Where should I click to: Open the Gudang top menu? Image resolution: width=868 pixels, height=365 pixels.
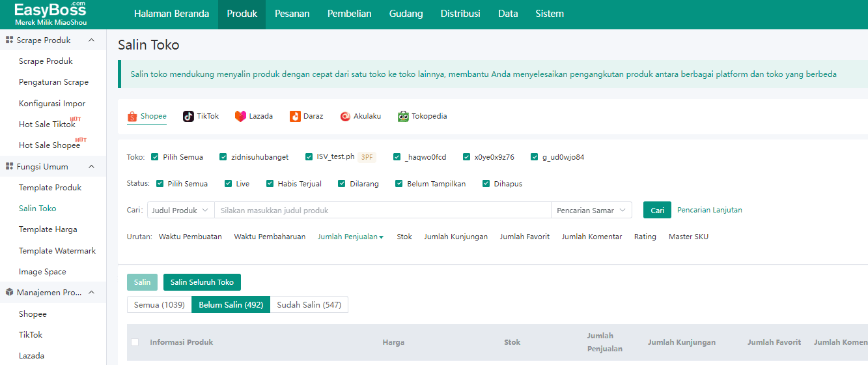pos(406,14)
